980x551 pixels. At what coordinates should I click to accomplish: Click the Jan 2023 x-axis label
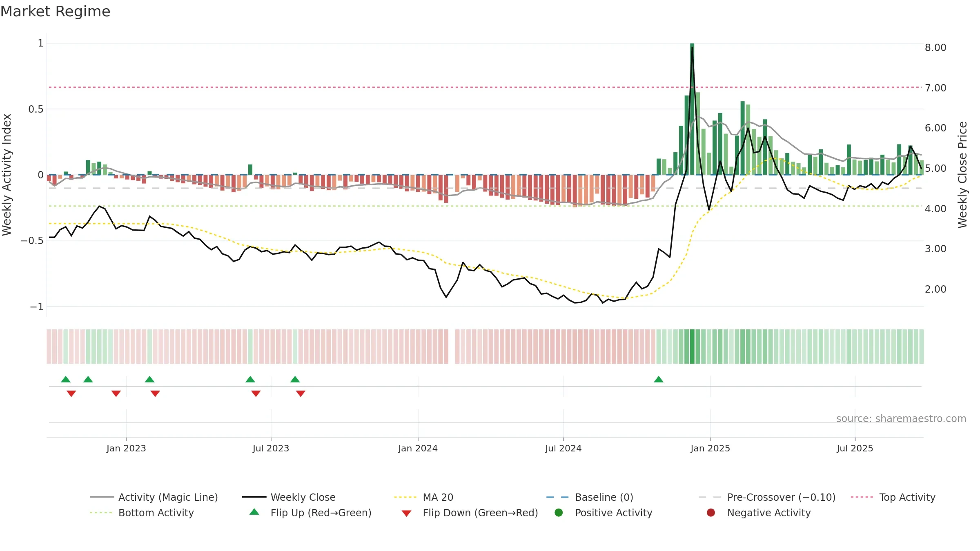click(126, 448)
